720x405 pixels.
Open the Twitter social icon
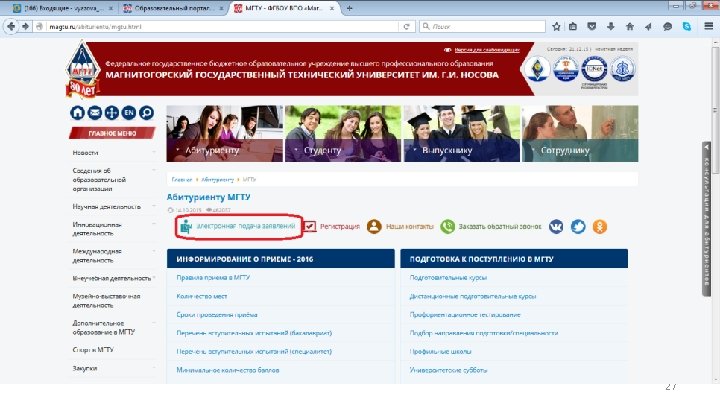coord(578,226)
